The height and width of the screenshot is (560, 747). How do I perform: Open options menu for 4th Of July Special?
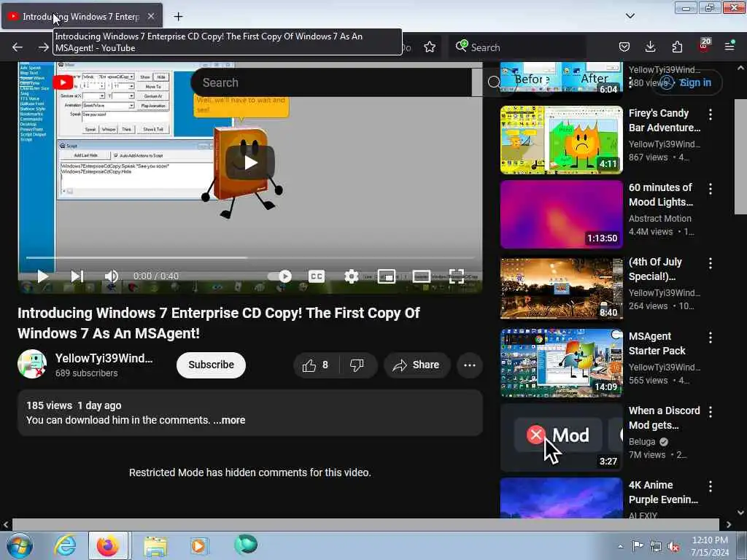711,263
